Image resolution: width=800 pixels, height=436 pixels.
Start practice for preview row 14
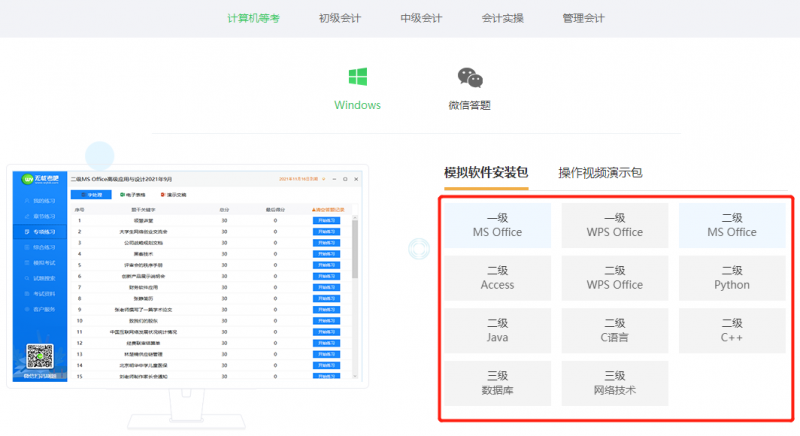click(x=327, y=365)
